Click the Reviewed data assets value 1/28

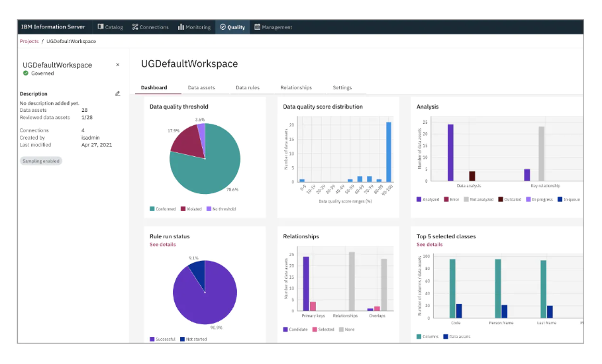coord(87,117)
